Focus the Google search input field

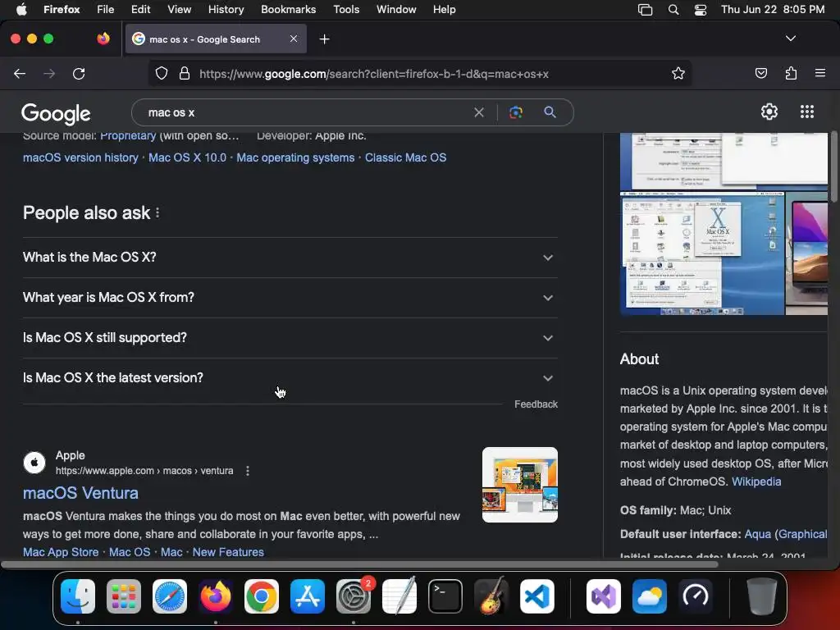(305, 112)
